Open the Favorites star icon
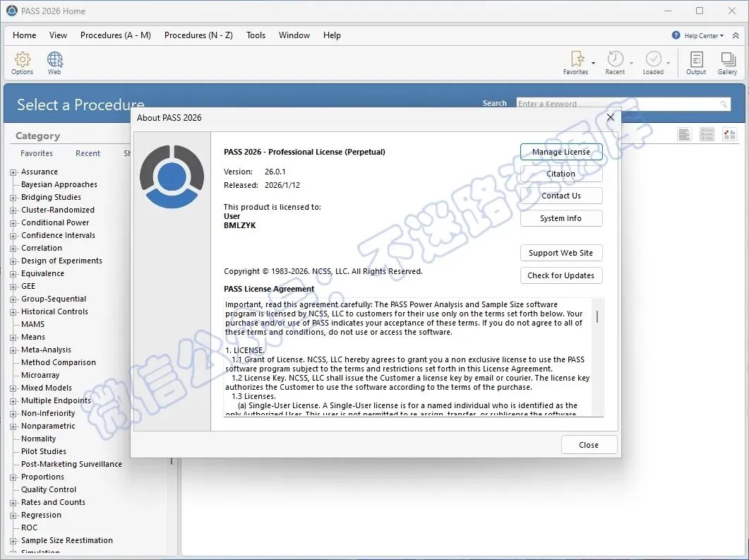The height and width of the screenshot is (560, 749). pyautogui.click(x=577, y=59)
